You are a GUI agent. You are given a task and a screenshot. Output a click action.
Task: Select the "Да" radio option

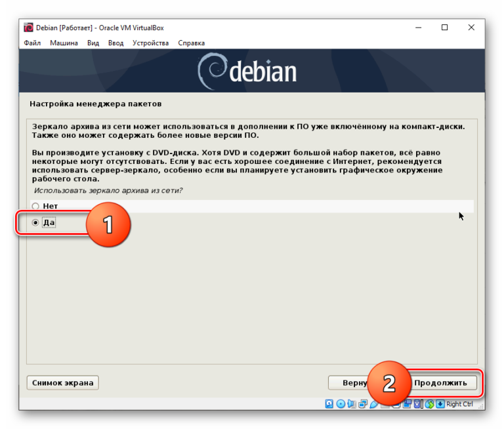pyautogui.click(x=36, y=222)
